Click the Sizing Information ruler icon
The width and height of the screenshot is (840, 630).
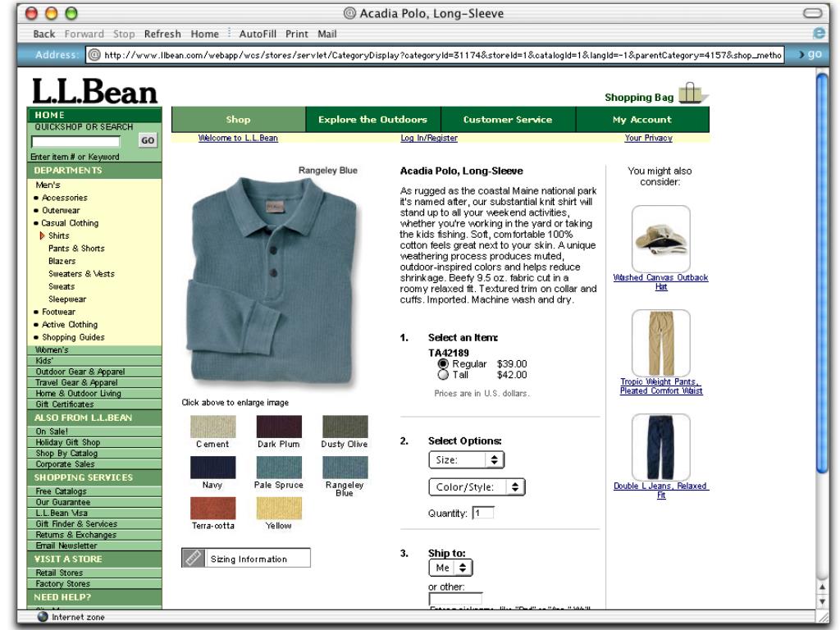193,558
